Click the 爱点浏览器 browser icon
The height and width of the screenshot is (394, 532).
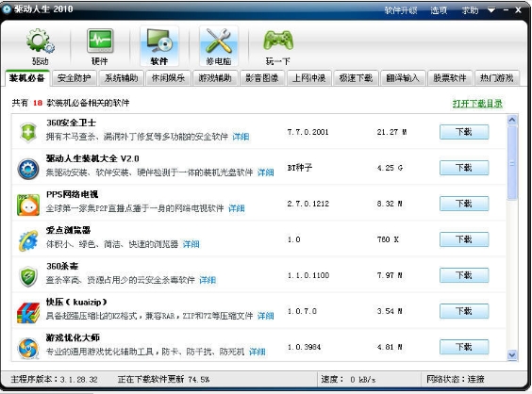28,240
